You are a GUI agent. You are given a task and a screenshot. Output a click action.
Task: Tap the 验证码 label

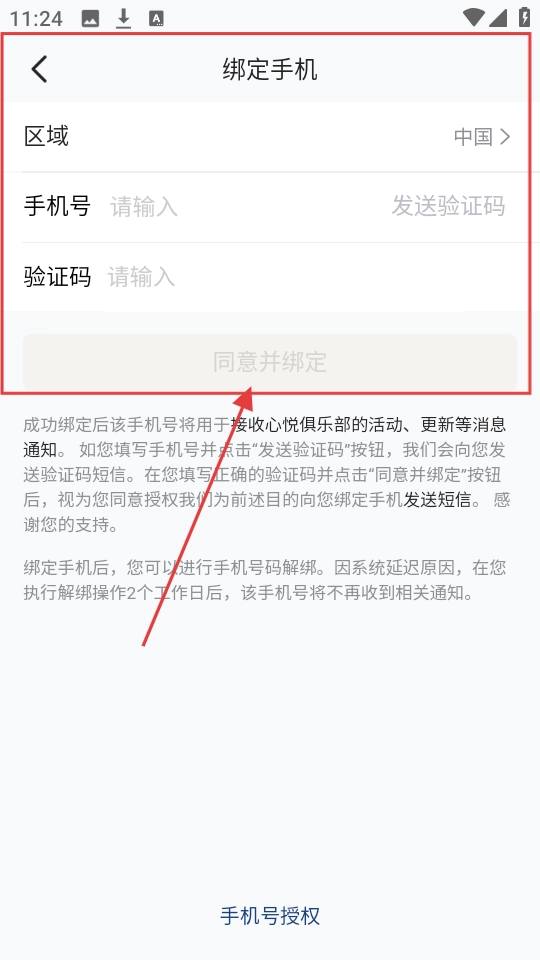click(57, 277)
